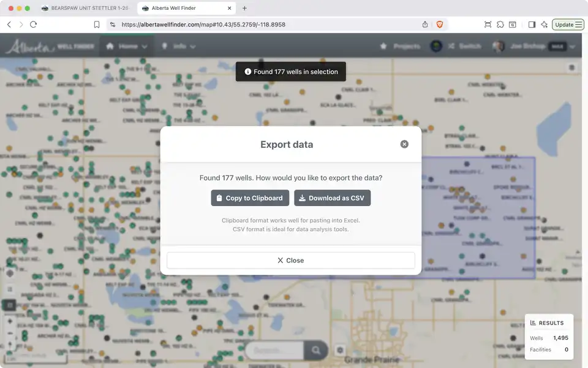588x368 pixels.
Task: Click the Wells count 1,495
Action: [x=560, y=338]
